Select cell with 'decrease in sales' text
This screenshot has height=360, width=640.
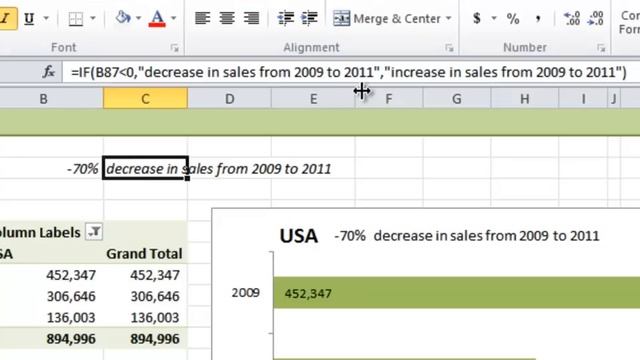click(145, 168)
